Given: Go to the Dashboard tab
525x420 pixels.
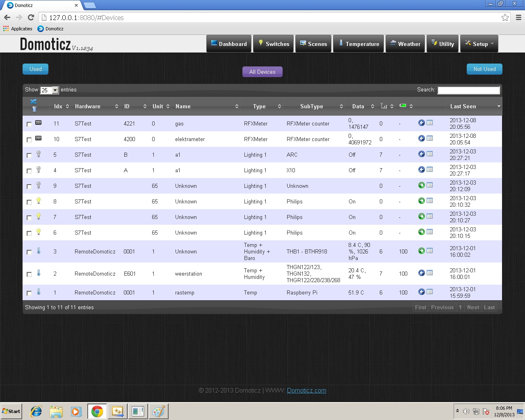Looking at the screenshot, I should [229, 44].
